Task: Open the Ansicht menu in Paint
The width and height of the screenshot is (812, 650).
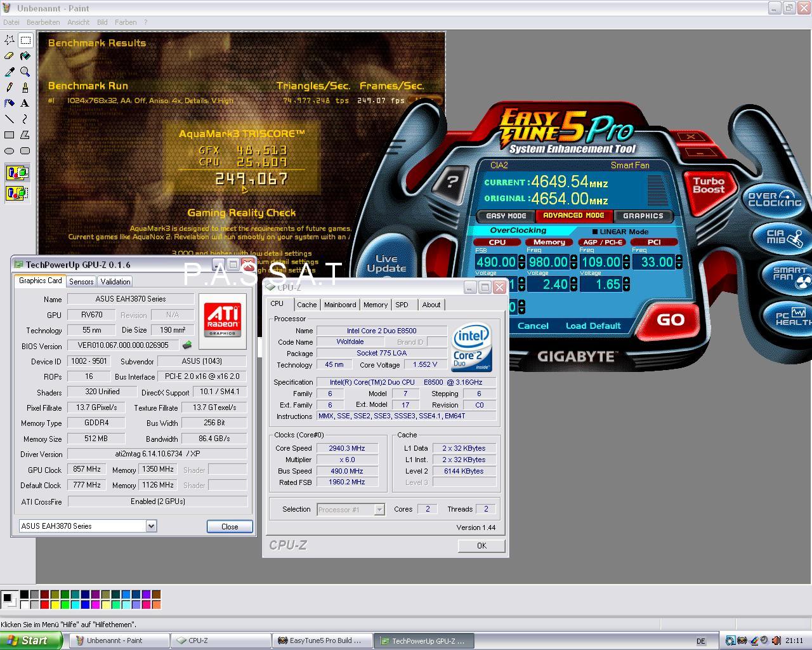Action: tap(78, 22)
